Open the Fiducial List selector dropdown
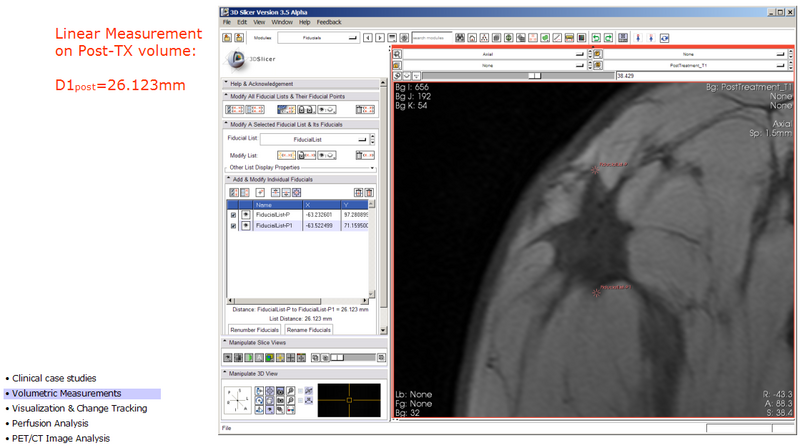The height and width of the screenshot is (448, 800). (314, 139)
